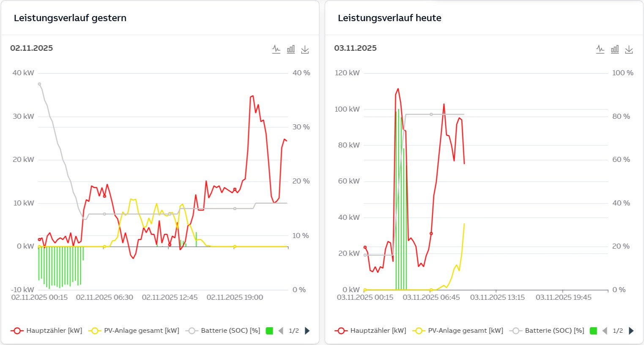Toggle Hauptzähler series in yesterday's chart
644x345 pixels.
click(x=47, y=331)
